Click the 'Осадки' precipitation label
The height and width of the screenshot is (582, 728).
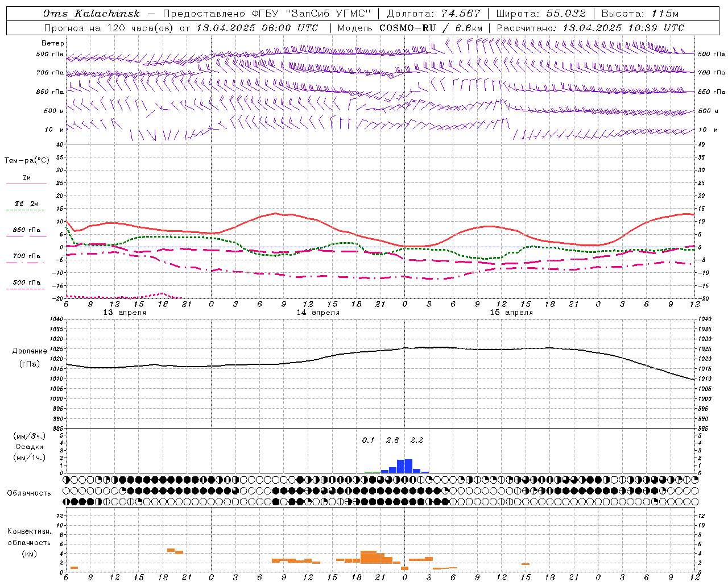click(30, 447)
